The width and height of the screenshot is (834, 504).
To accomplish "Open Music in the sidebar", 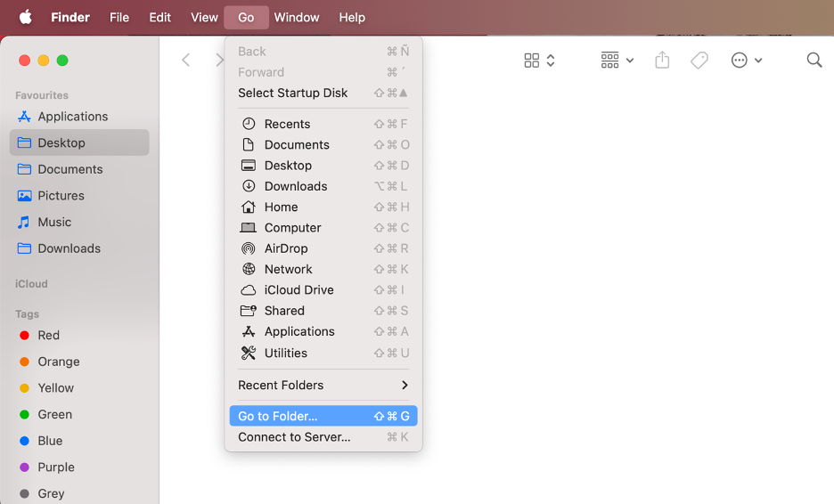I will (79, 222).
